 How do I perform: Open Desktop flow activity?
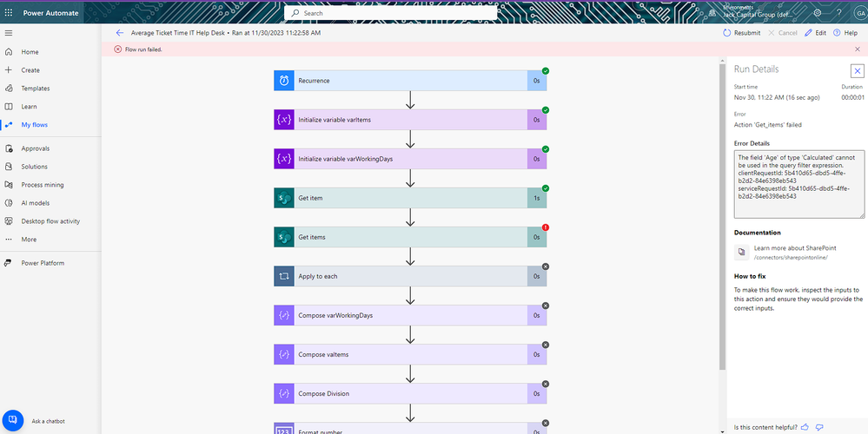point(50,221)
